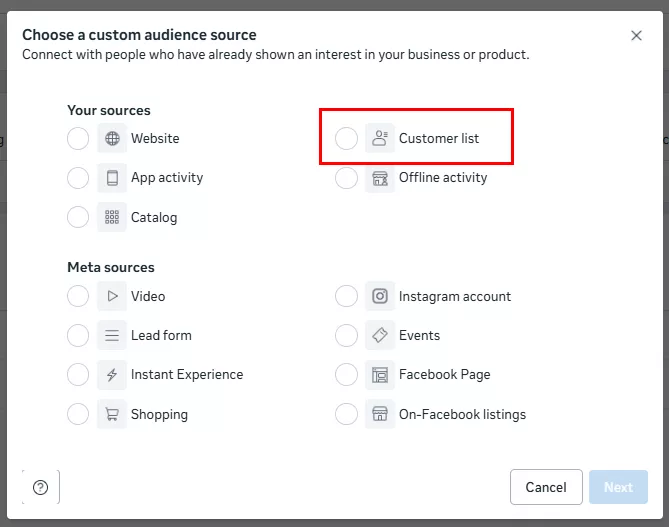The height and width of the screenshot is (527, 669).
Task: Click the Events tag icon
Action: tap(380, 336)
